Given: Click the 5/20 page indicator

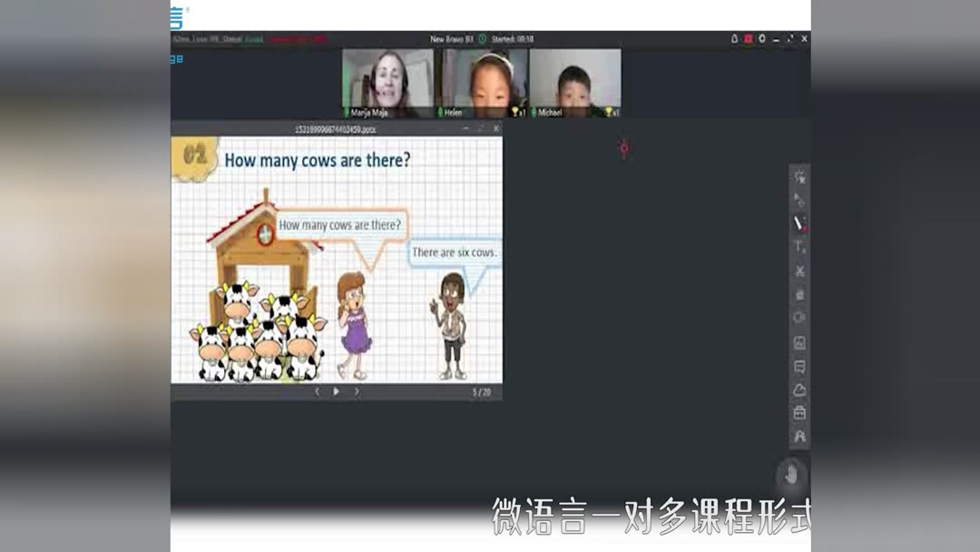Looking at the screenshot, I should point(482,391).
